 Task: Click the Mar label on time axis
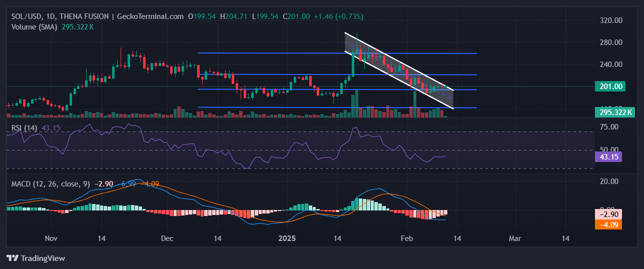pyautogui.click(x=514, y=238)
